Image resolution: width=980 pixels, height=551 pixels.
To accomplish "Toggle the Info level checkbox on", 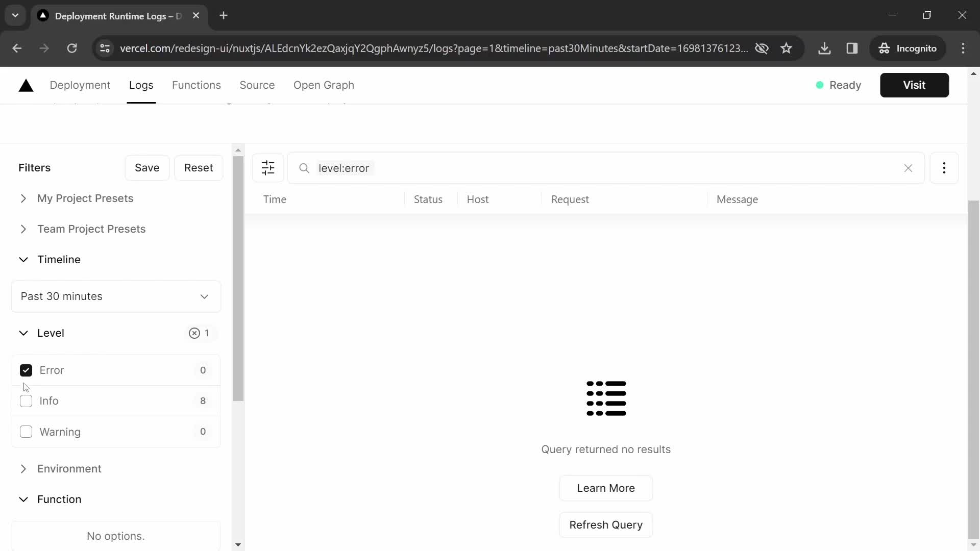I will click(26, 401).
